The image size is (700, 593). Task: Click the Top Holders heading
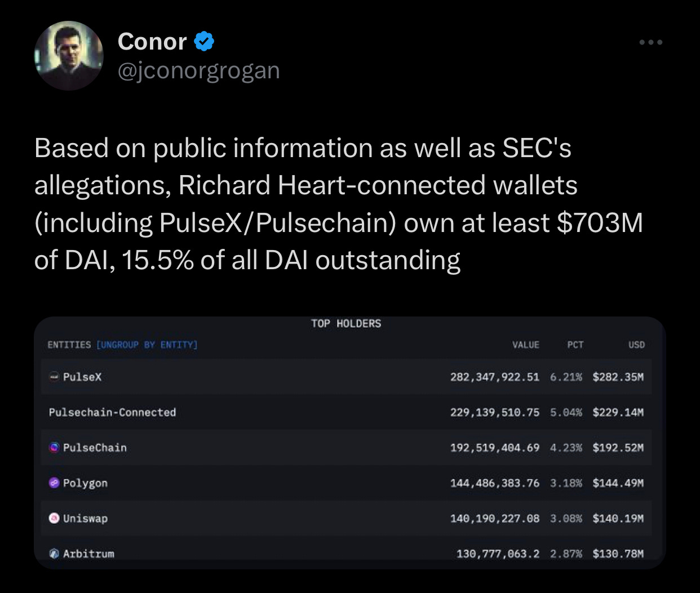click(x=346, y=324)
